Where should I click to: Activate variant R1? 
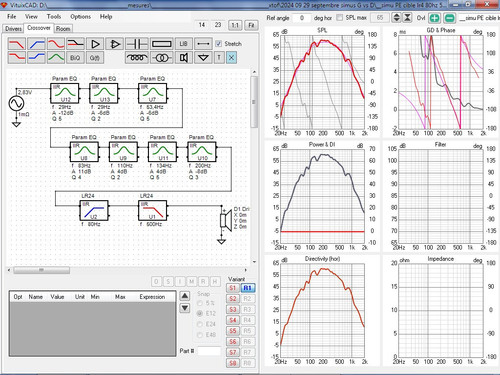pos(247,288)
